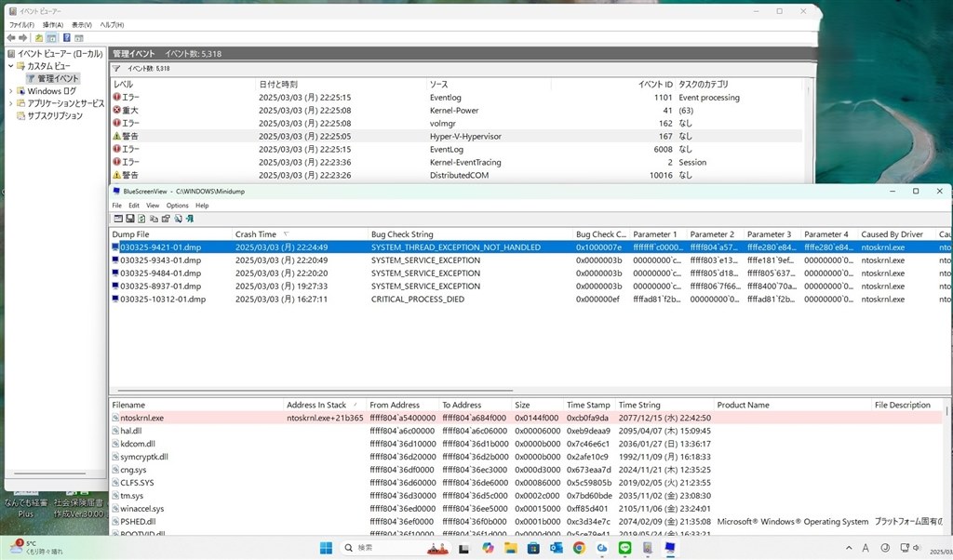Open Google Chrome from the taskbar

[579, 548]
